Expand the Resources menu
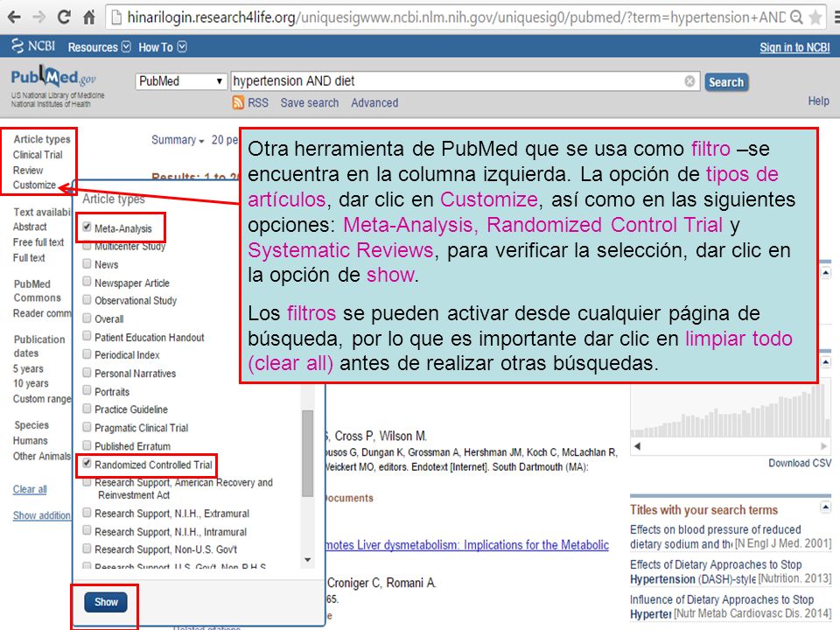This screenshot has height=630, width=840. pos(99,47)
